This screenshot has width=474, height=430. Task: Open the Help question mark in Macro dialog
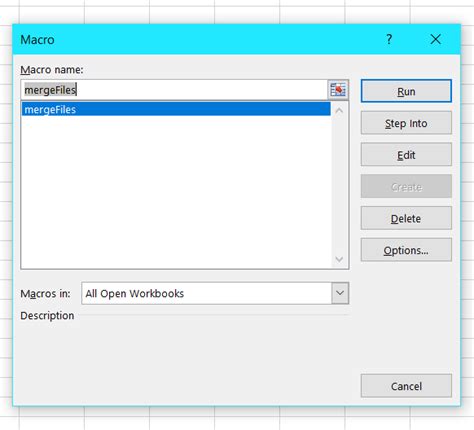coord(389,40)
